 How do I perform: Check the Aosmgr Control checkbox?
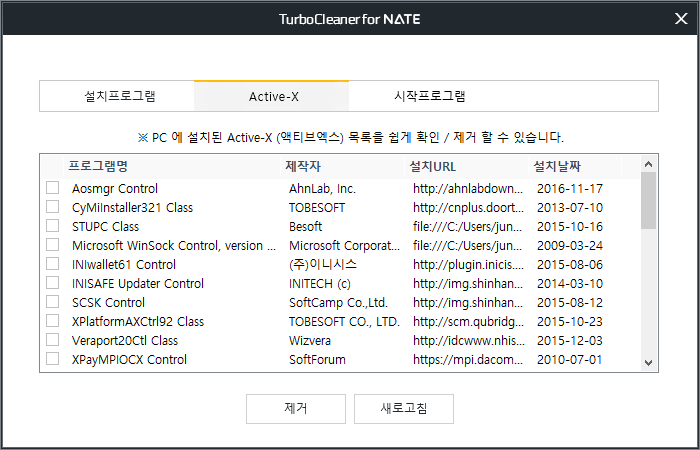coord(53,188)
